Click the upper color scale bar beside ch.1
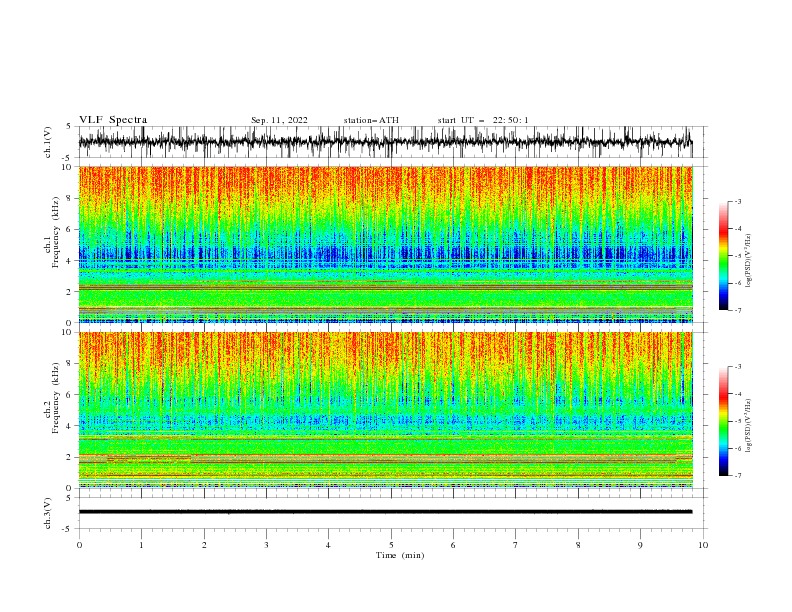This screenshot has height=612, width=792. point(723,256)
